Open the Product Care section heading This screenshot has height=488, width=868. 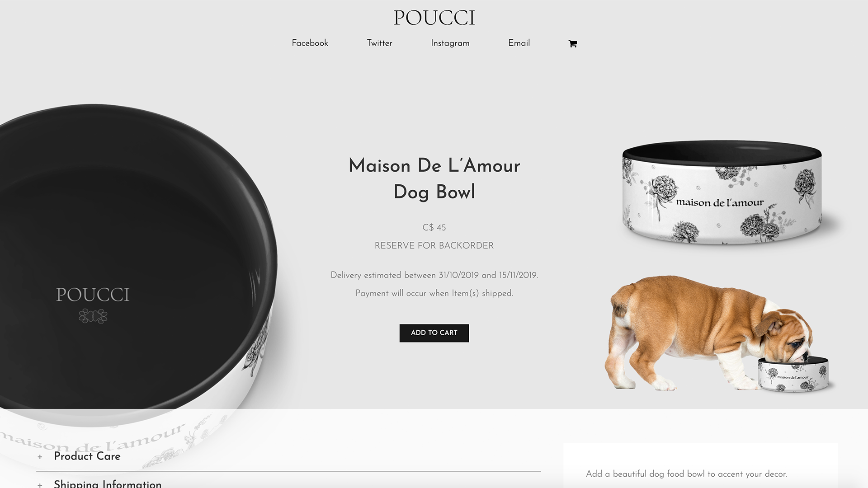87,456
